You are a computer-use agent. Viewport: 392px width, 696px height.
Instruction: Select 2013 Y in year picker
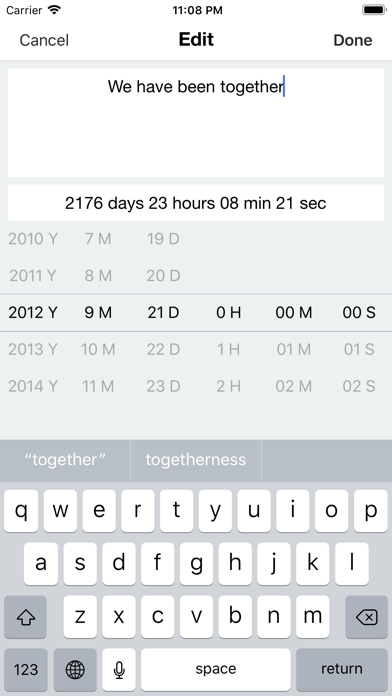tap(33, 349)
